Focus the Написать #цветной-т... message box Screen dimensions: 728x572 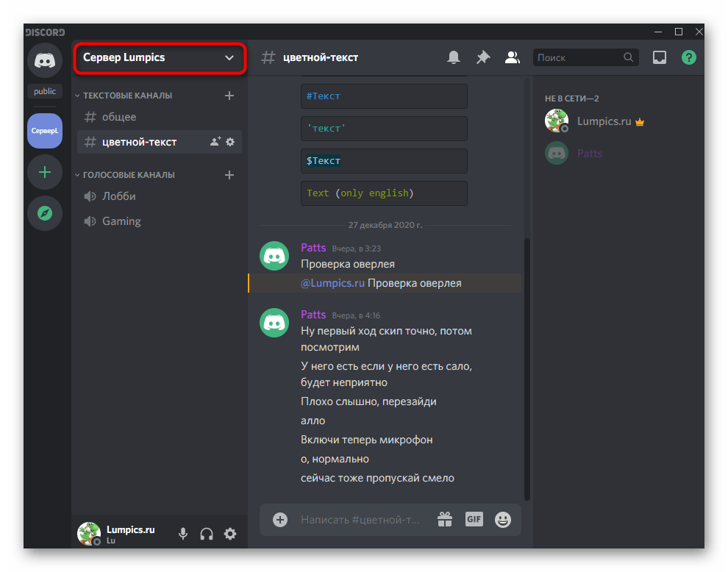[x=360, y=520]
